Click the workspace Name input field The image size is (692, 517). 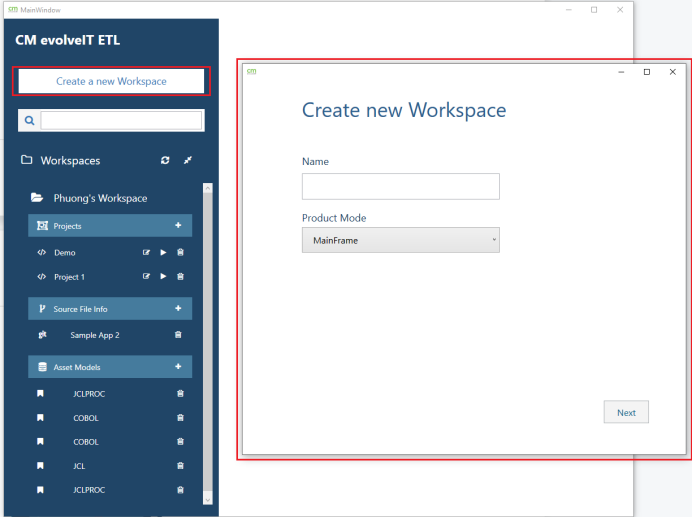401,186
